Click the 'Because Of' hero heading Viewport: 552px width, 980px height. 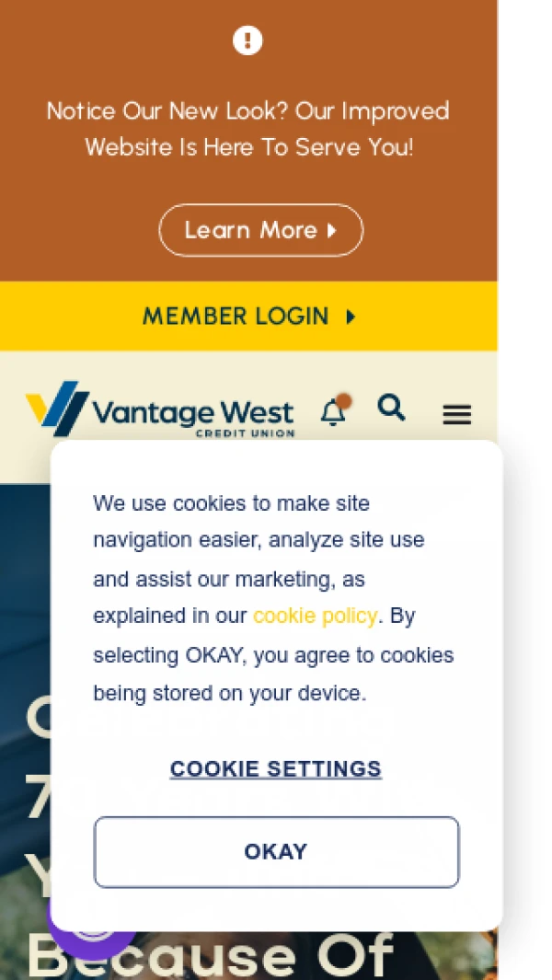[210, 956]
